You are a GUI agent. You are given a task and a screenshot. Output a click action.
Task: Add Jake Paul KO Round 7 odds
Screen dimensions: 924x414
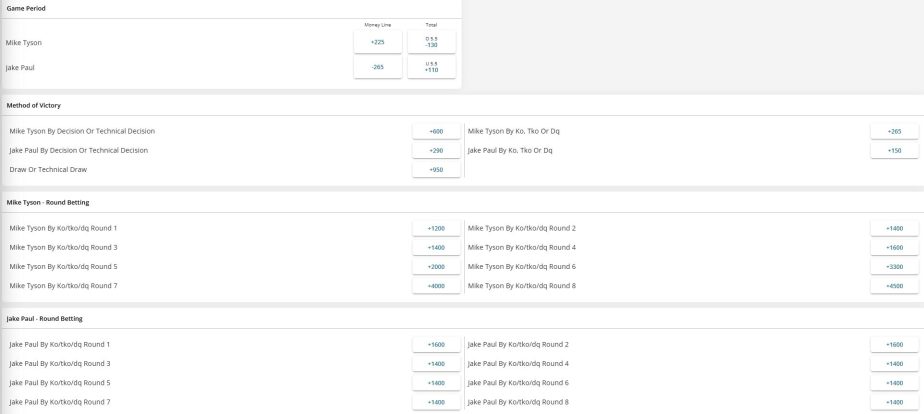pyautogui.click(x=436, y=402)
